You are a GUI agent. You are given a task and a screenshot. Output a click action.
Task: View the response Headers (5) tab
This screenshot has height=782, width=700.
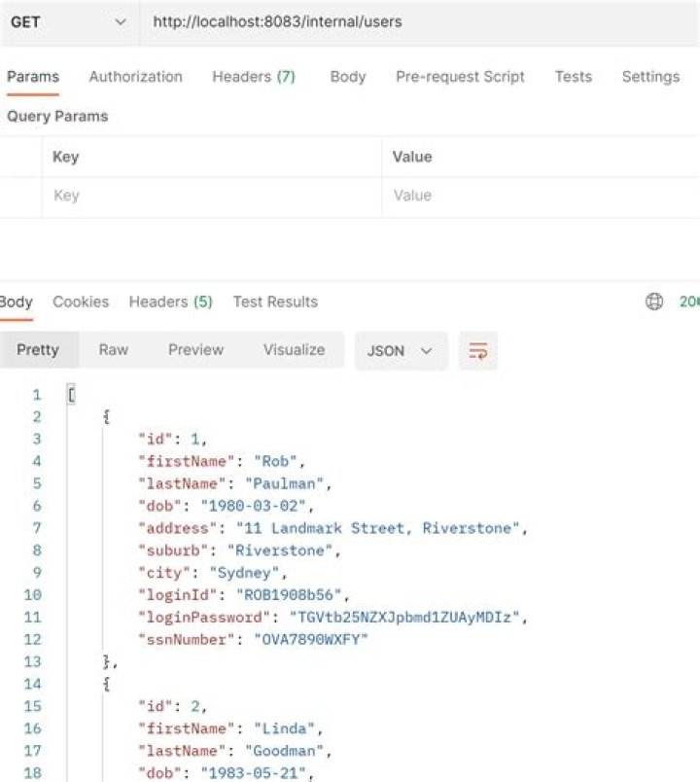(170, 302)
